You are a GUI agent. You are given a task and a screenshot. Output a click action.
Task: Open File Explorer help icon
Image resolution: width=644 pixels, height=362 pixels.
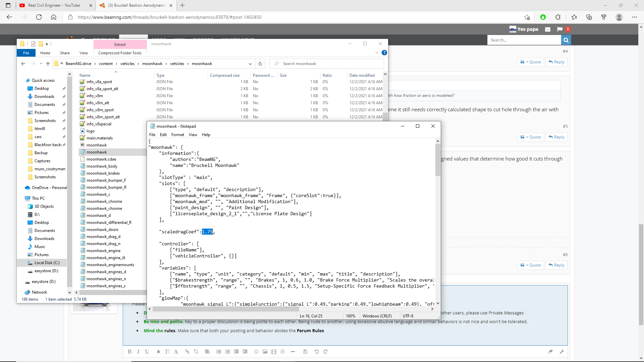point(384,53)
